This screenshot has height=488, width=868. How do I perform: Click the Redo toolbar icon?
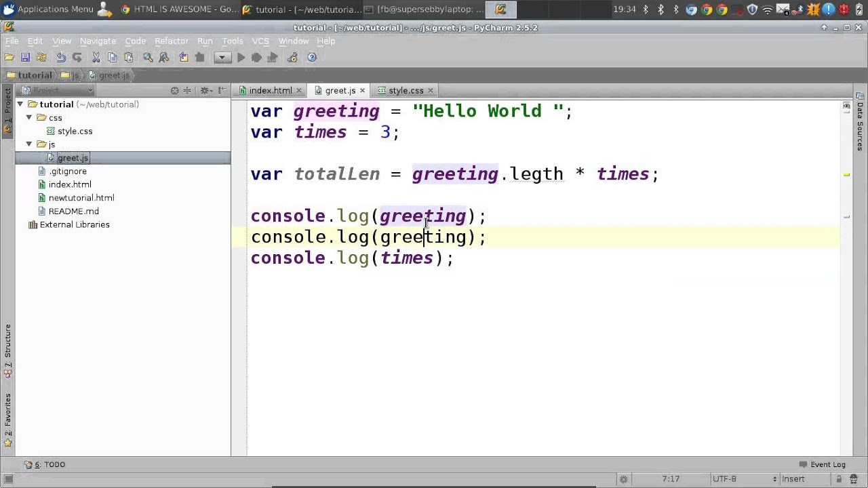tap(77, 58)
